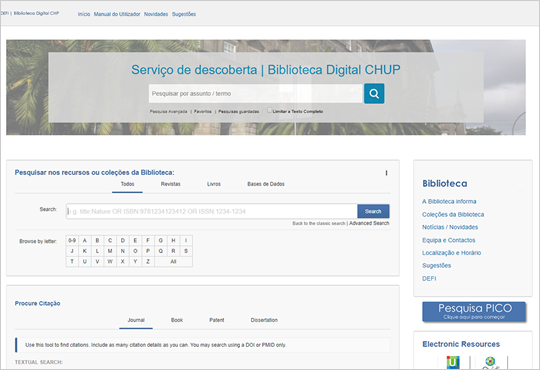
Task: Click the Biblioteca Digital CHP header logo text
Action: 36,13
